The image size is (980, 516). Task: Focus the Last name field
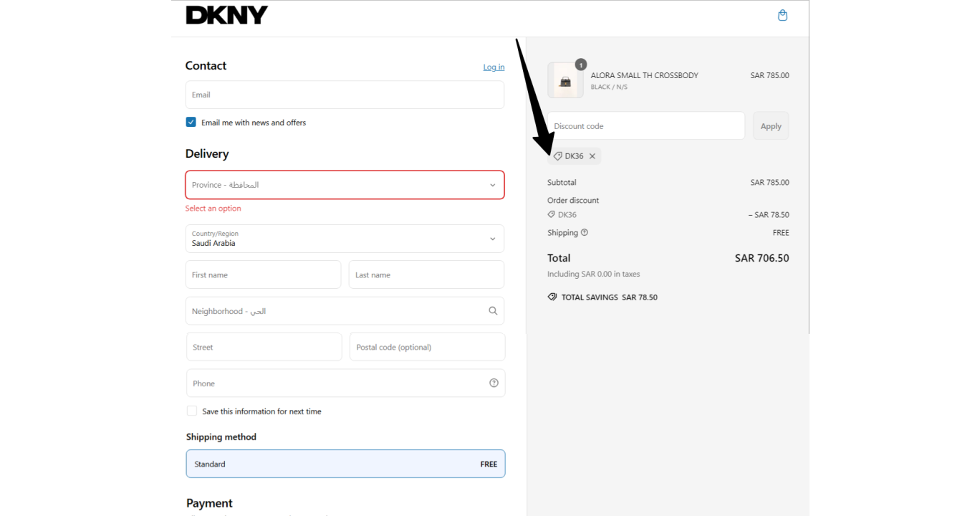[426, 274]
